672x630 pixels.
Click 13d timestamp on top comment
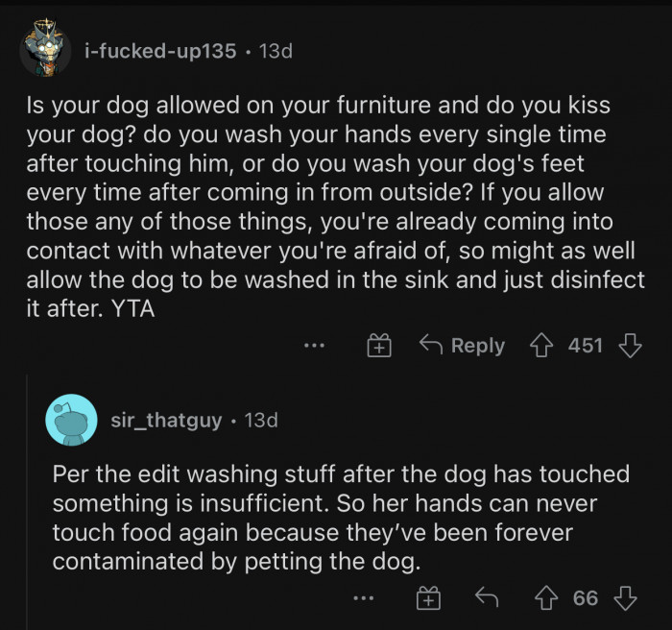pos(276,51)
